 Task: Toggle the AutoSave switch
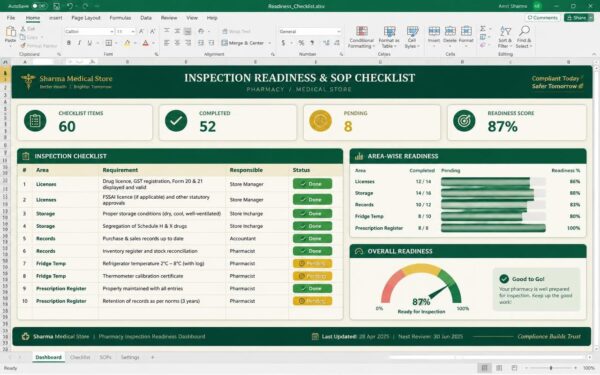[x=40, y=6]
